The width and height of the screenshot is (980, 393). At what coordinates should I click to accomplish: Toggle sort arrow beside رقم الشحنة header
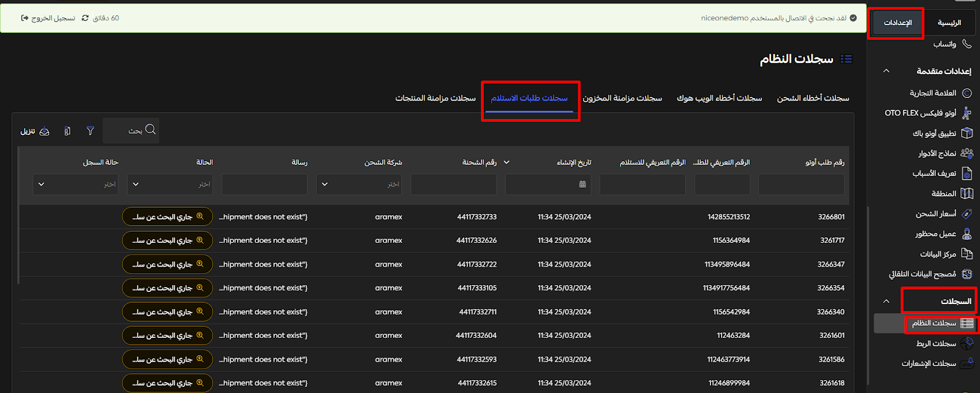tap(507, 162)
